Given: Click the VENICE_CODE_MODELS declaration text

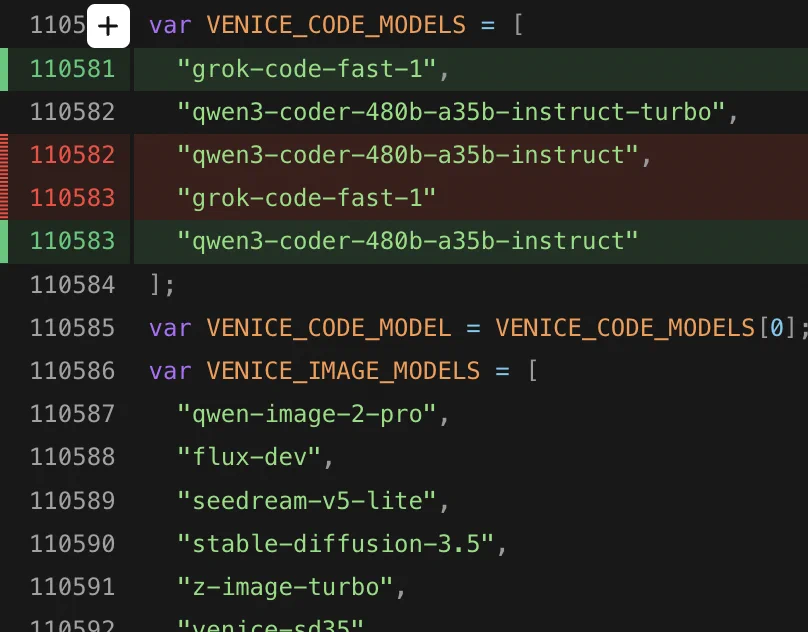Looking at the screenshot, I should [x=336, y=25].
